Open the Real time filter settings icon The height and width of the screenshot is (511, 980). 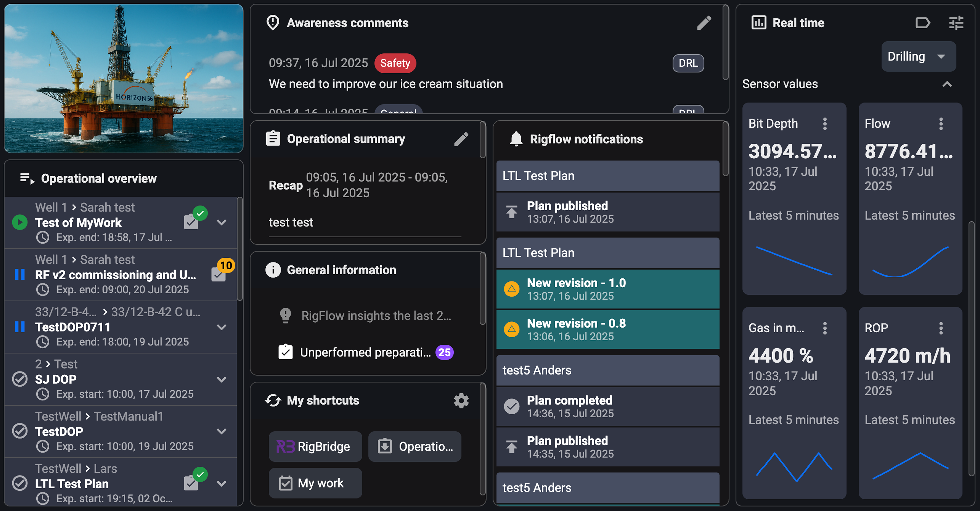click(x=956, y=23)
